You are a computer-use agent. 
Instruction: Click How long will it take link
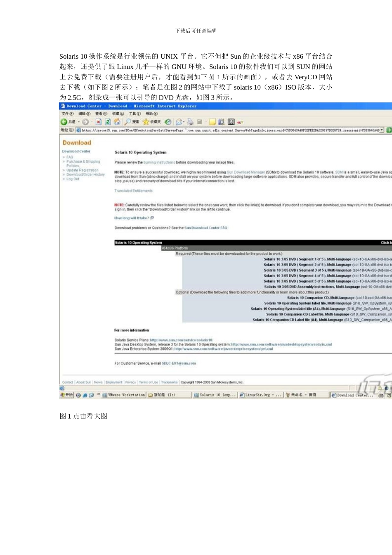click(132, 218)
